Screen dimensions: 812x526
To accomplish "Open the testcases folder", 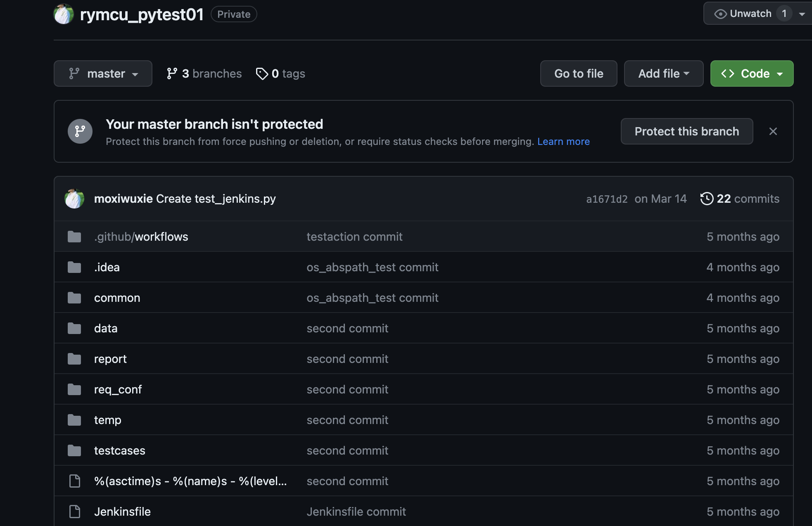I will click(120, 450).
